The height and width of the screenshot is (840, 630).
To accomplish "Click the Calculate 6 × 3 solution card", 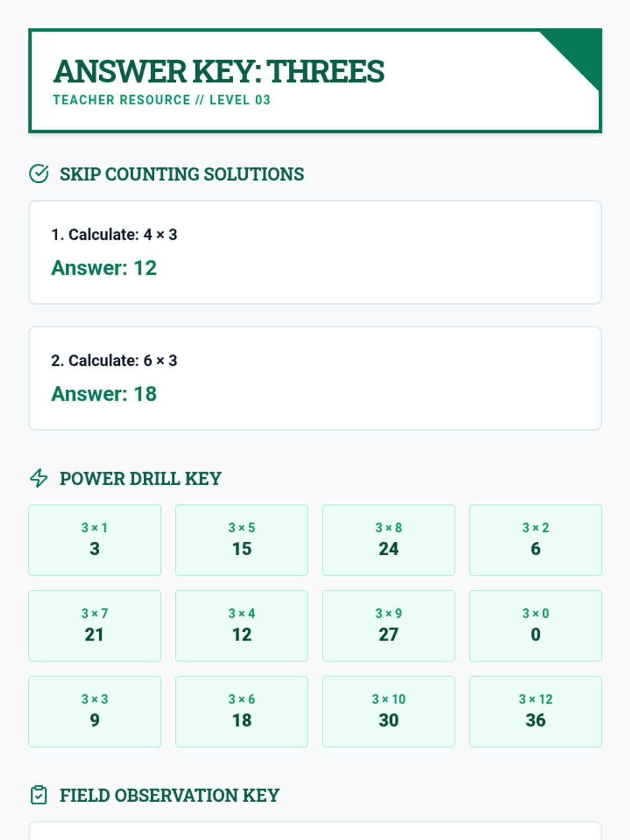I will point(315,378).
